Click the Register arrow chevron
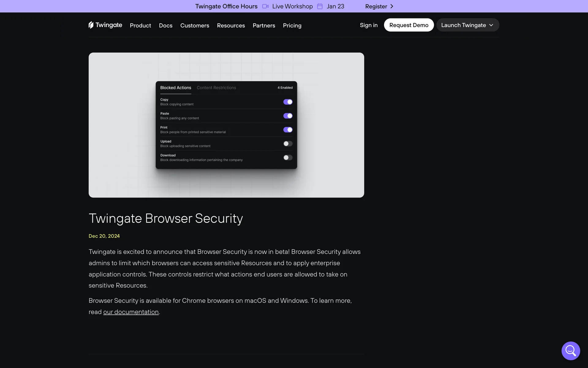This screenshot has width=588, height=368. pyautogui.click(x=392, y=6)
